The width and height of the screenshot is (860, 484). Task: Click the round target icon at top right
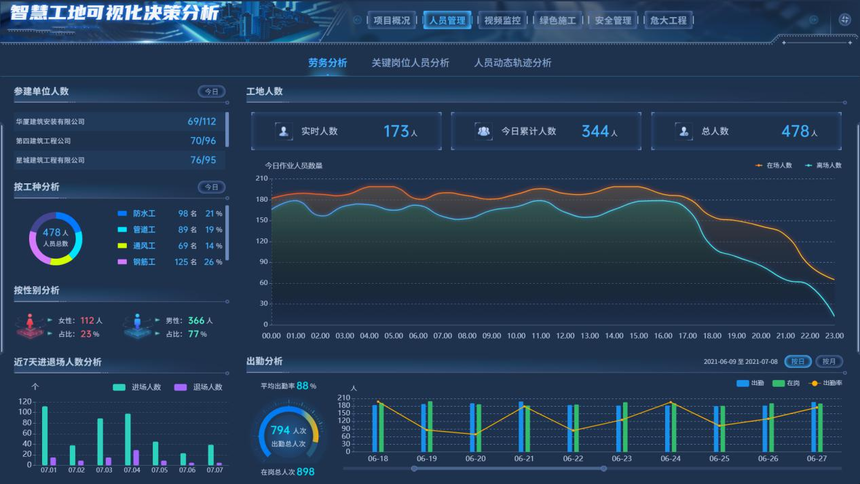(x=845, y=20)
